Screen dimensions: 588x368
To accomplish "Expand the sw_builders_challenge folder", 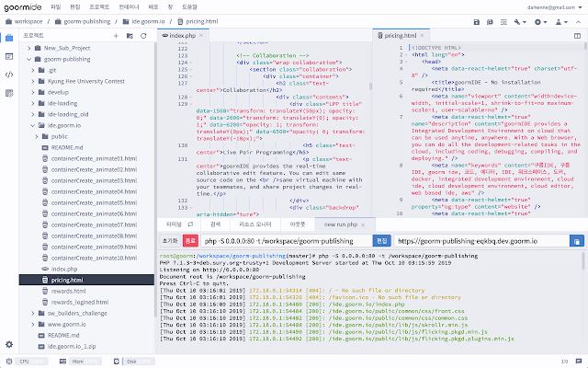I will click(x=33, y=313).
